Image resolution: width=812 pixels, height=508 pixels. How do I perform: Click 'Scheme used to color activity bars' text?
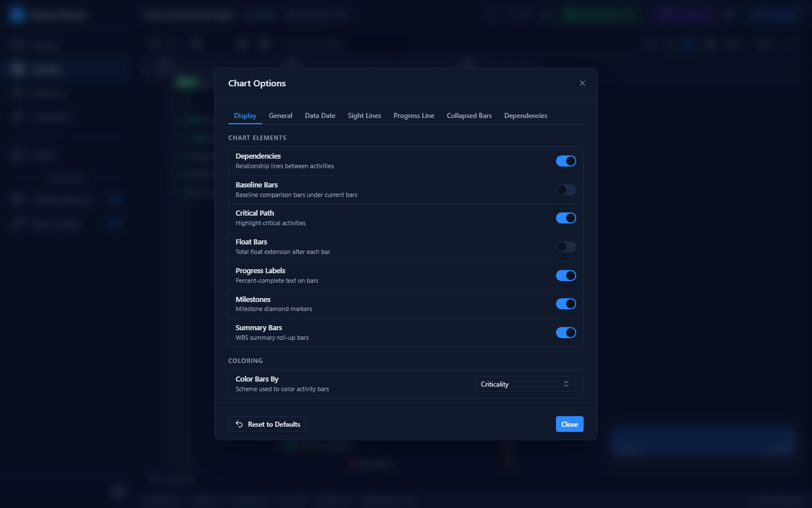[x=283, y=389]
